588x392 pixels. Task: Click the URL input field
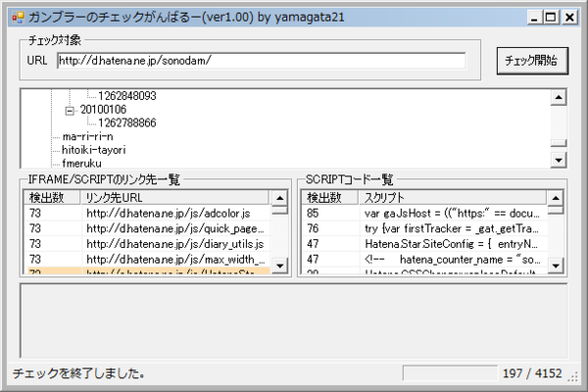coord(262,61)
